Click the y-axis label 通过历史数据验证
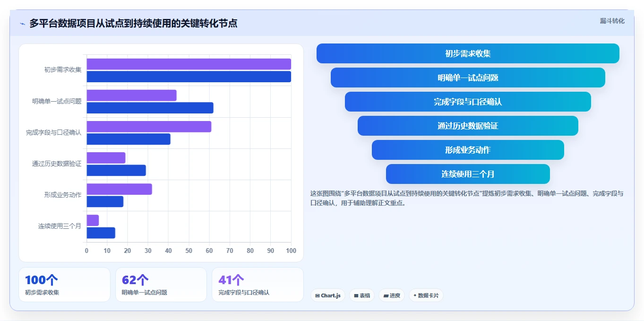Viewport: 644px width, 321px height. (57, 164)
